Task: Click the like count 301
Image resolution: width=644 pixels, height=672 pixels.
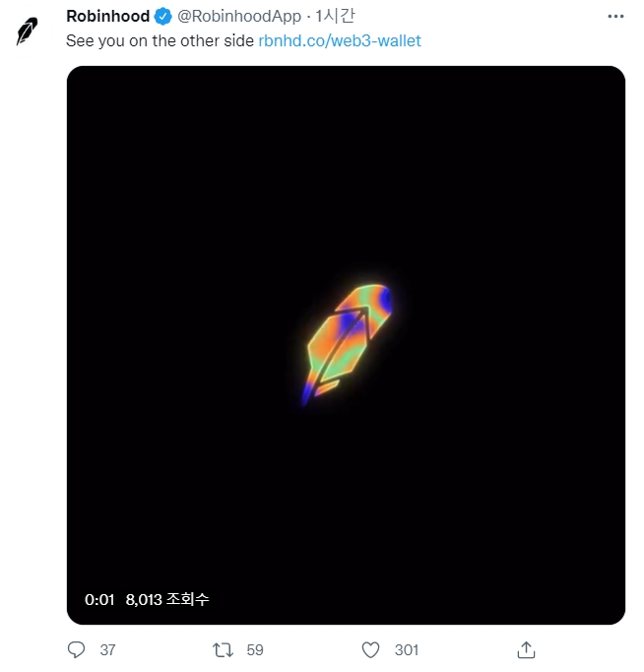Action: [406, 649]
